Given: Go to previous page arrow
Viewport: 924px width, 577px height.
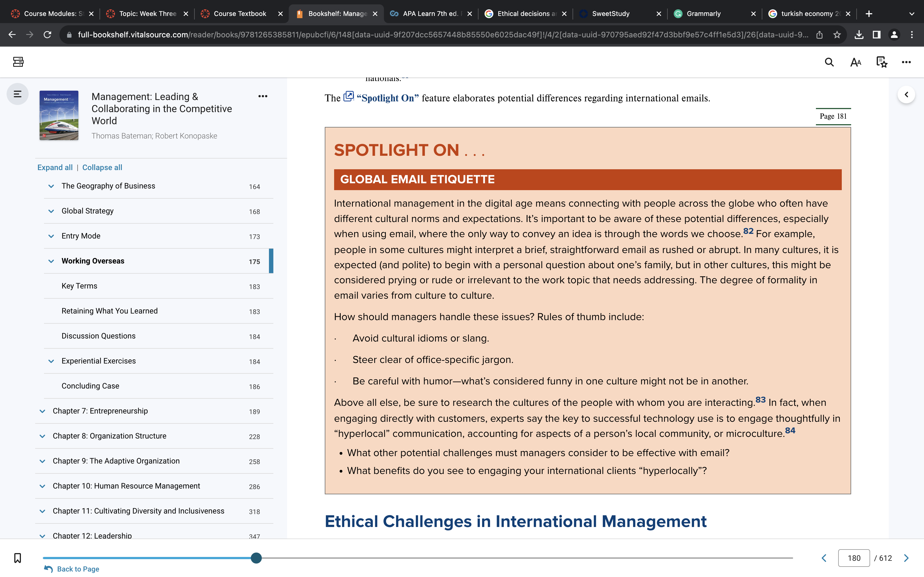Looking at the screenshot, I should point(824,558).
